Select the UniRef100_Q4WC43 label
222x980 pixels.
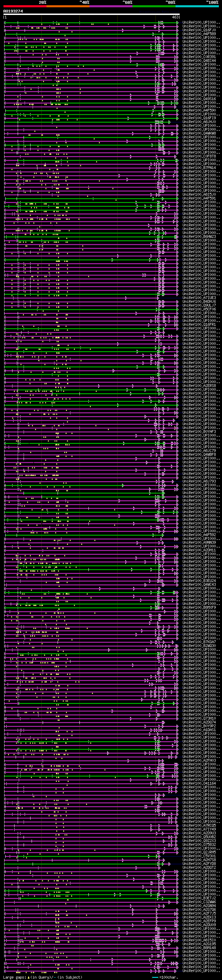pyautogui.click(x=199, y=585)
